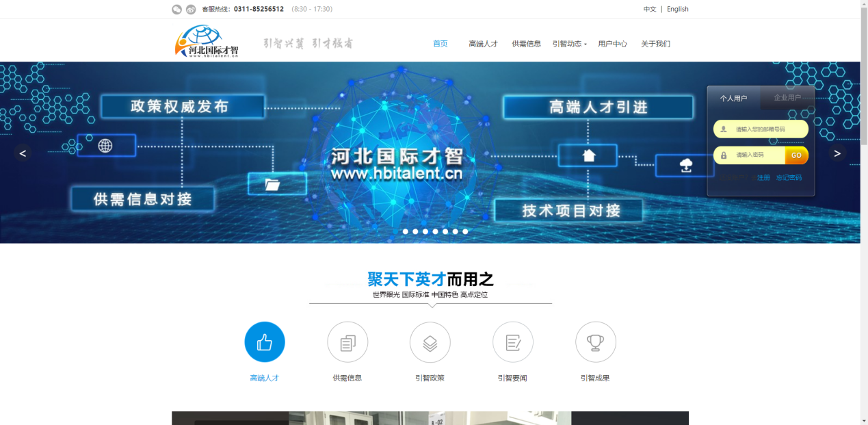
Task: Switch the language to English
Action: 678,9
